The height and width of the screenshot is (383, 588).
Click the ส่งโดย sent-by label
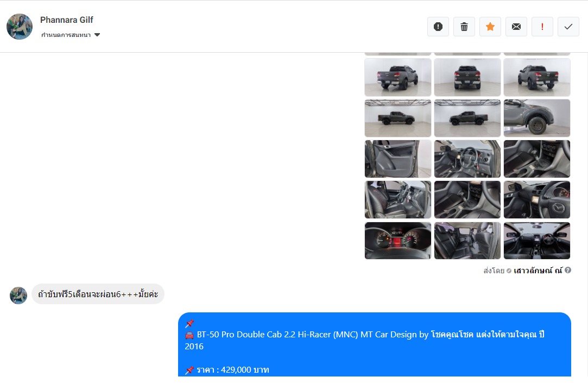click(494, 271)
